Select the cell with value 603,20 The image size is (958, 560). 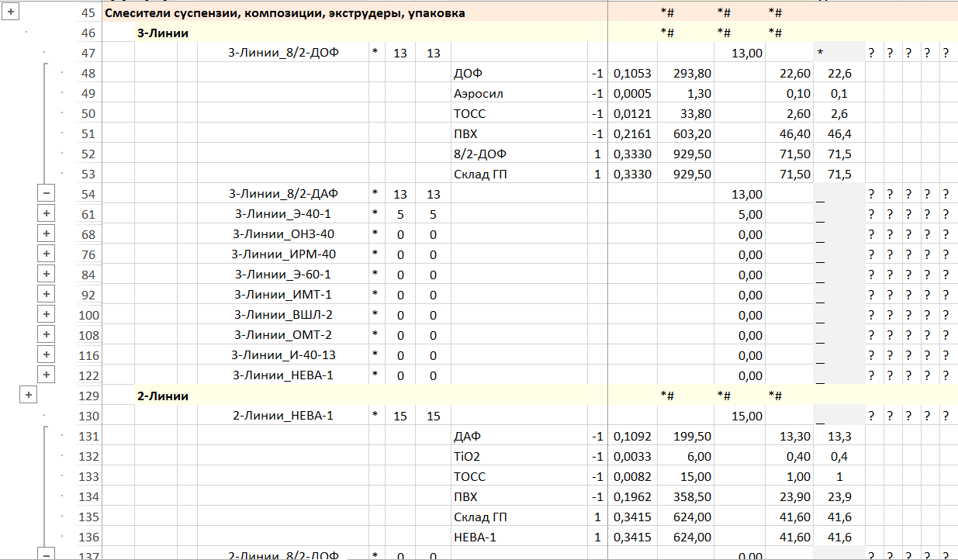click(x=685, y=134)
